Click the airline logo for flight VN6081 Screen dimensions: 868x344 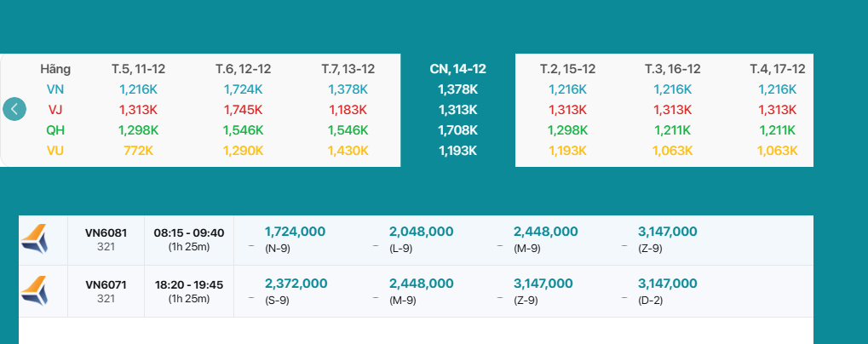click(x=35, y=239)
